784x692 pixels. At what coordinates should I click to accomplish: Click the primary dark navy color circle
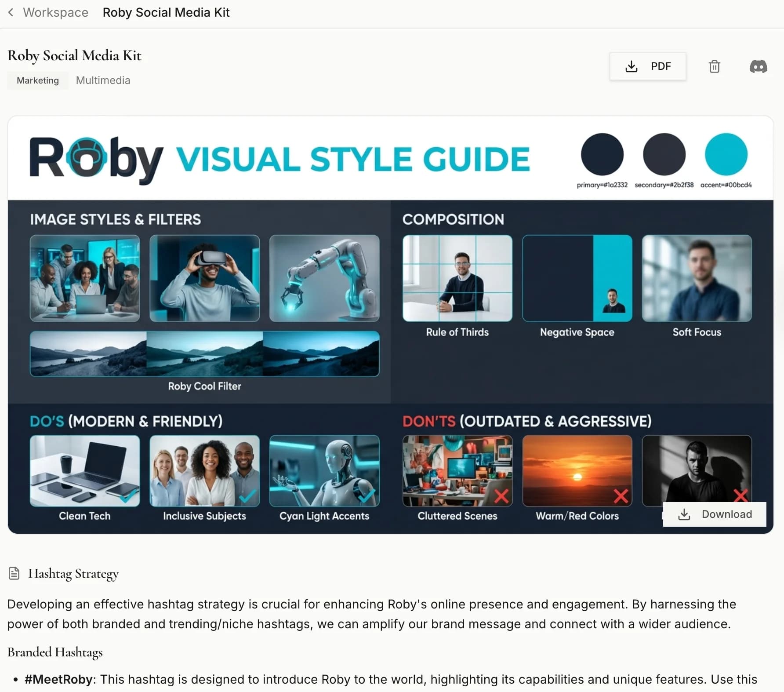pyautogui.click(x=602, y=154)
